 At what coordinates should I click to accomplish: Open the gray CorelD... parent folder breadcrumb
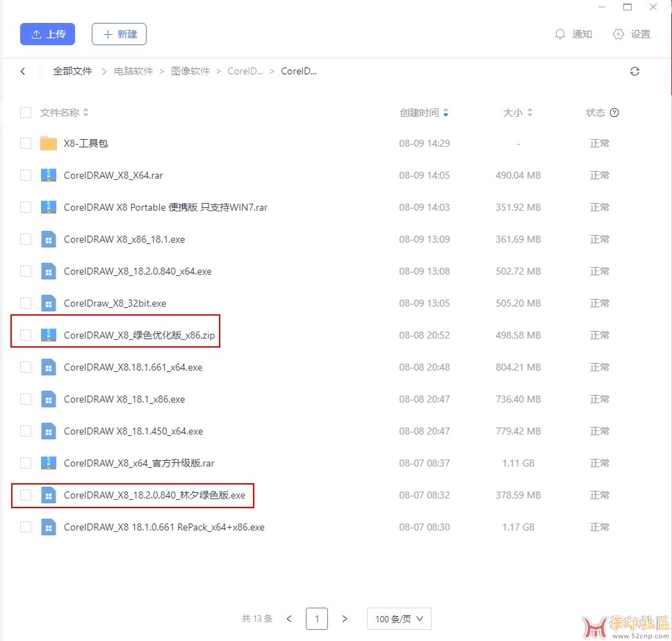pos(245,71)
